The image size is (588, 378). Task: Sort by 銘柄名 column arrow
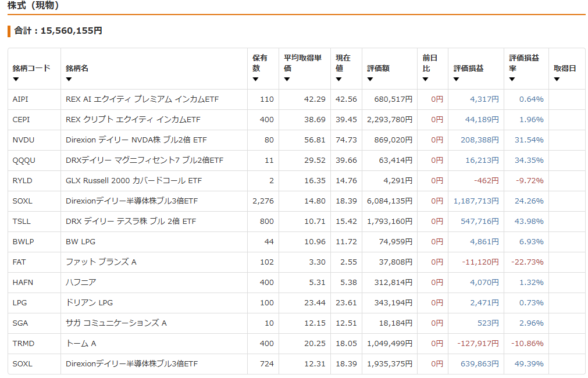pos(69,79)
